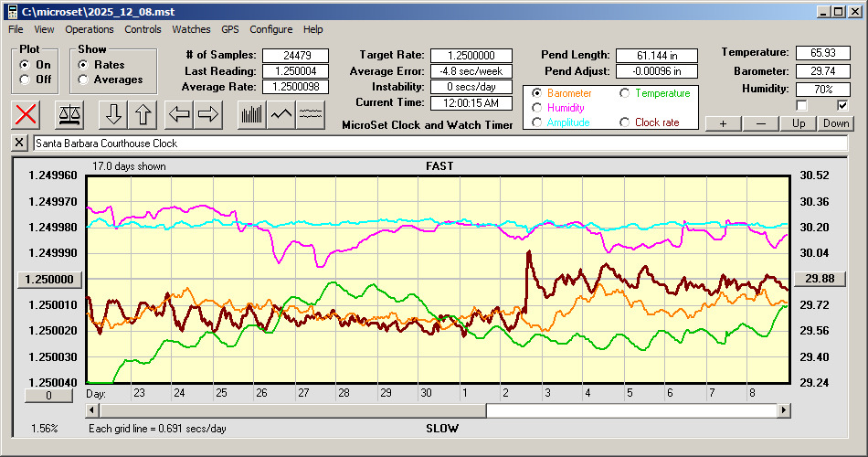
Task: Select the zigzag line graph icon
Action: (x=281, y=114)
